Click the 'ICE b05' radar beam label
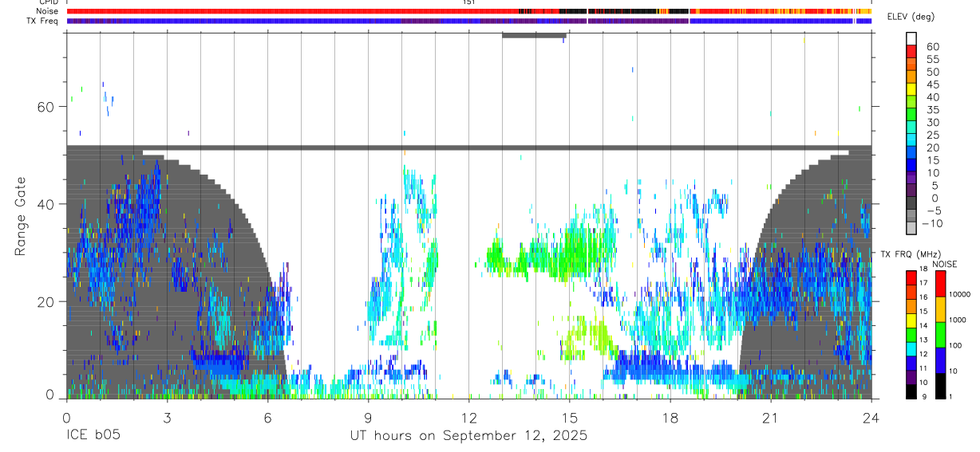 coord(93,436)
